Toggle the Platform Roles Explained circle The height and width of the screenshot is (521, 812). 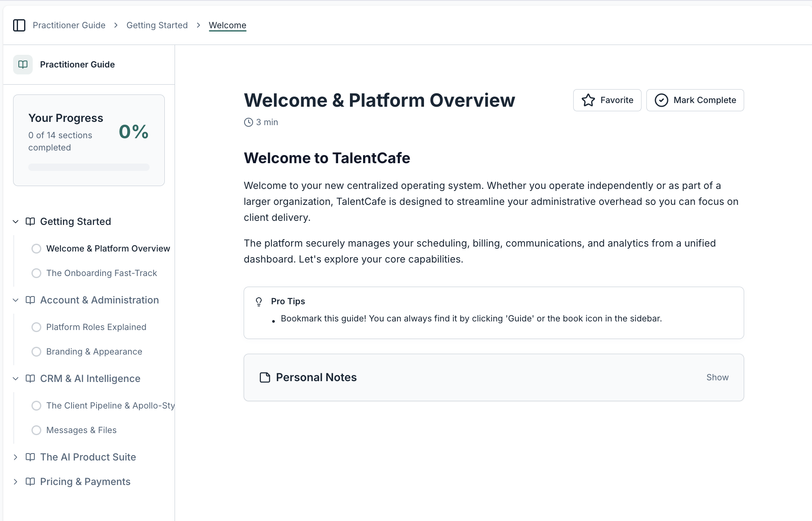[36, 327]
